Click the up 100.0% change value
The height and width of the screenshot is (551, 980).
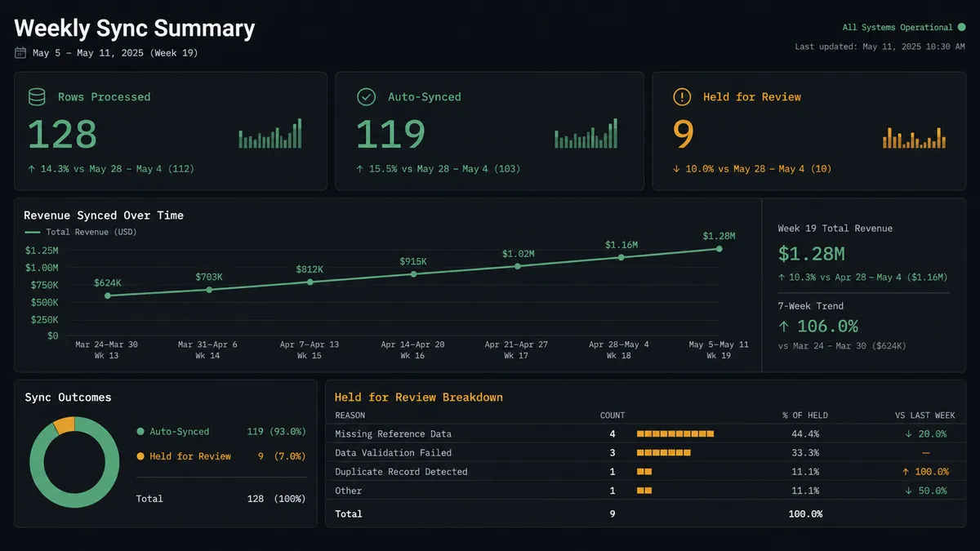click(x=925, y=472)
